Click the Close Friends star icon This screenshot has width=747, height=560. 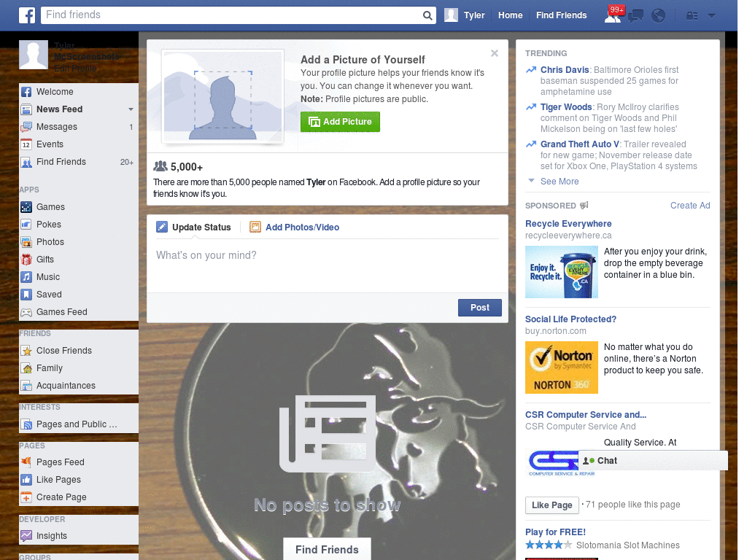[x=26, y=351]
